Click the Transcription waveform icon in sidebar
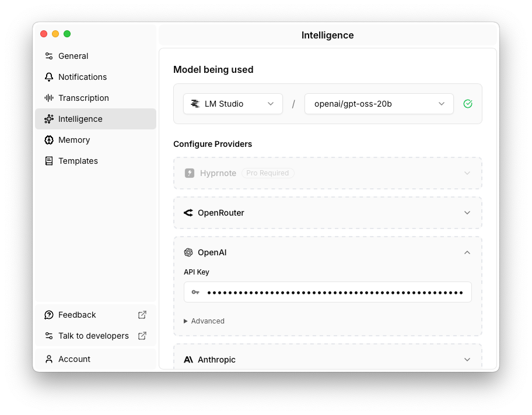 coord(49,98)
